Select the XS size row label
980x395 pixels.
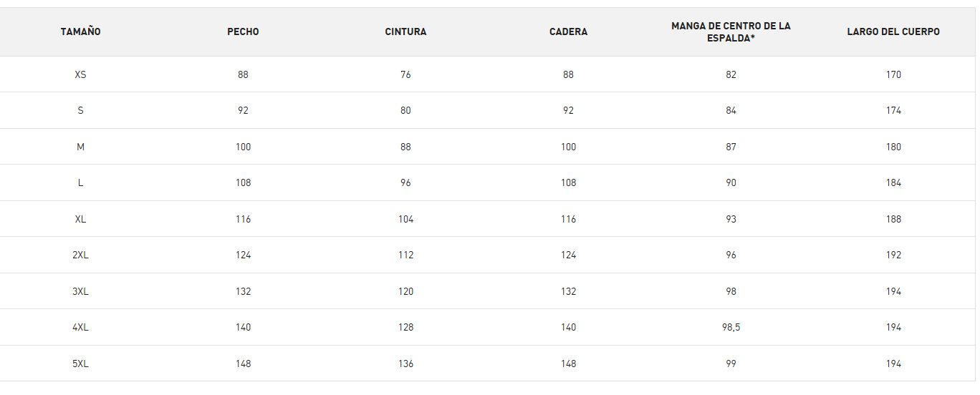[80, 74]
